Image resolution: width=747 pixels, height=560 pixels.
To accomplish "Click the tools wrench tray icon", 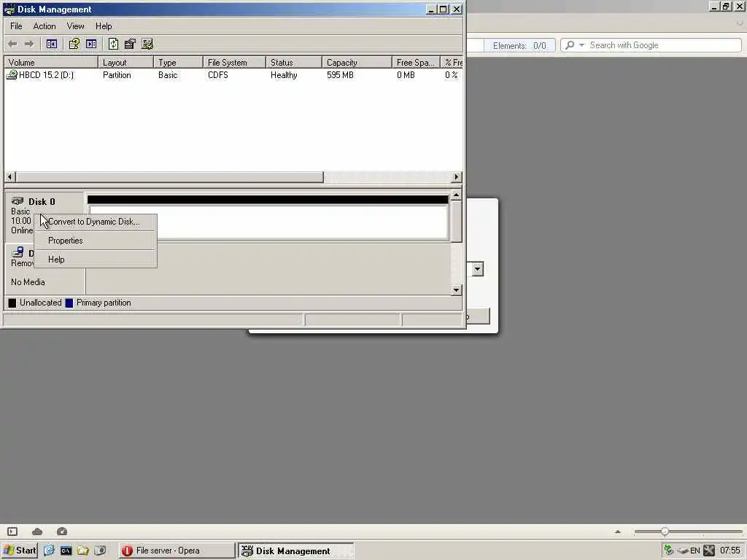I will [x=709, y=551].
